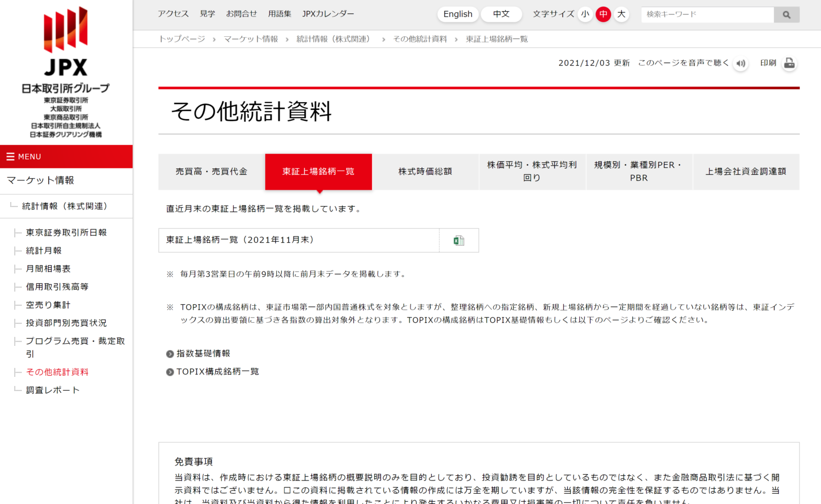Switch site language to English

pos(458,14)
